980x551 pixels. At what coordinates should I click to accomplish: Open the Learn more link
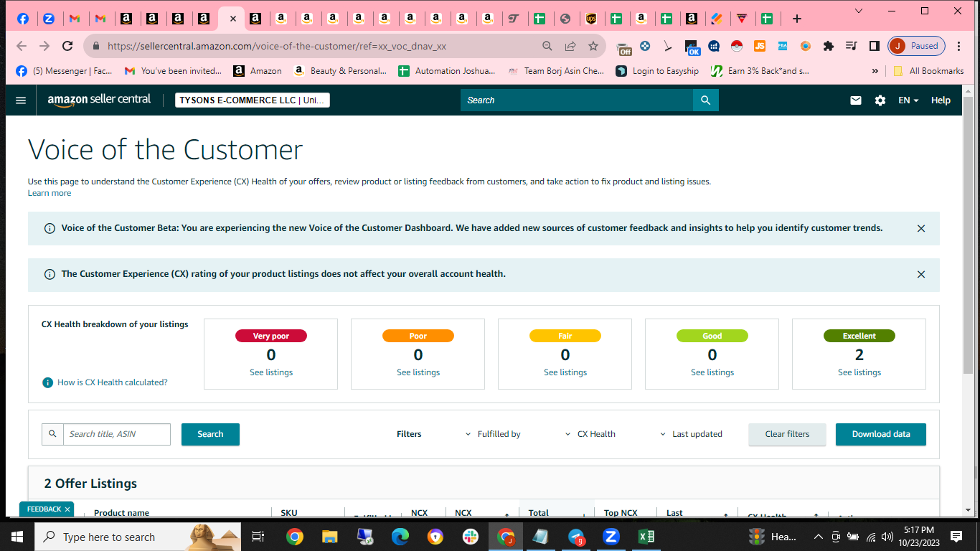(50, 193)
